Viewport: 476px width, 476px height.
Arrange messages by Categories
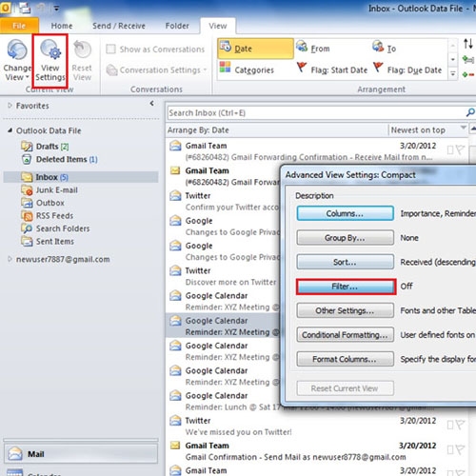[247, 69]
